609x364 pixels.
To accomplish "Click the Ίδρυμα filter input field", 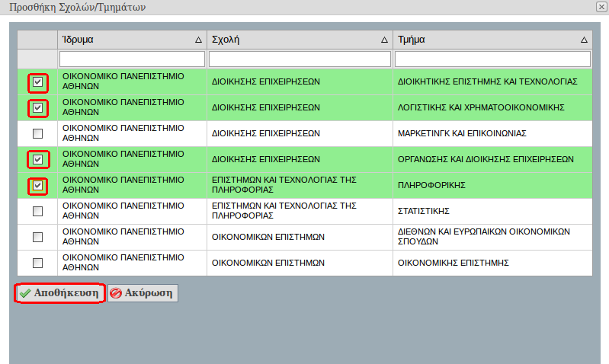I will (x=132, y=59).
